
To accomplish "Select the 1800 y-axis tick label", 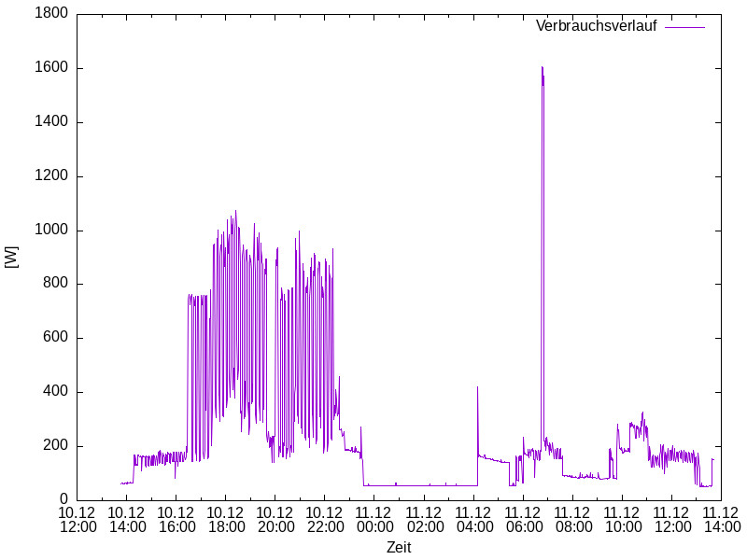I will click(x=49, y=14).
